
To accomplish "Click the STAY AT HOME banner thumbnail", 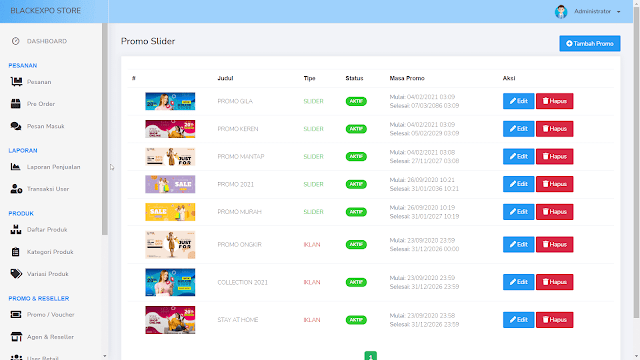I will coord(170,320).
